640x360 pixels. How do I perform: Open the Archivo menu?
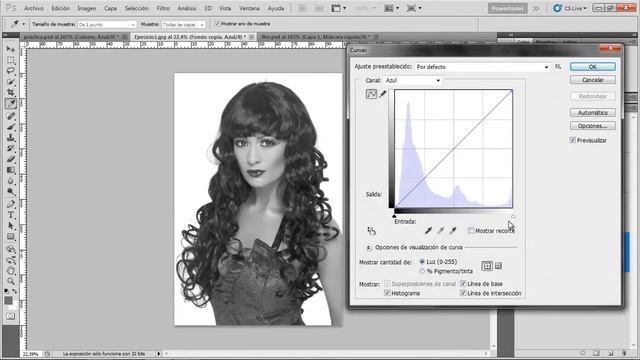(34, 8)
